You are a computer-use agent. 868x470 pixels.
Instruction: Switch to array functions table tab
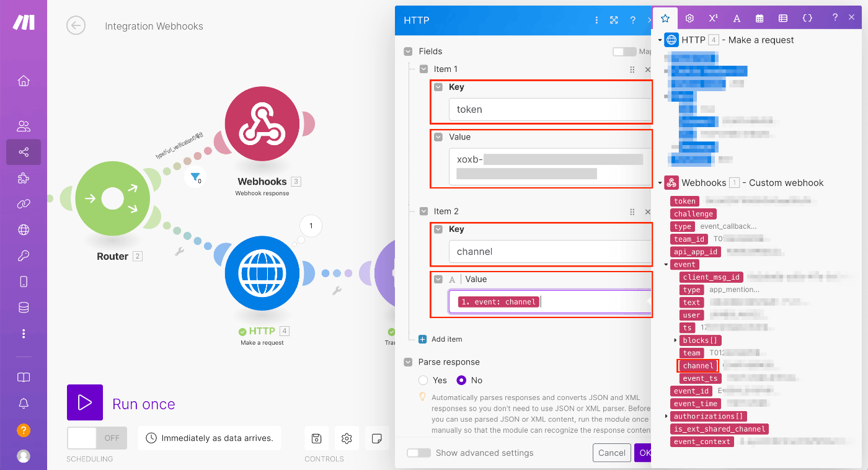[783, 19]
